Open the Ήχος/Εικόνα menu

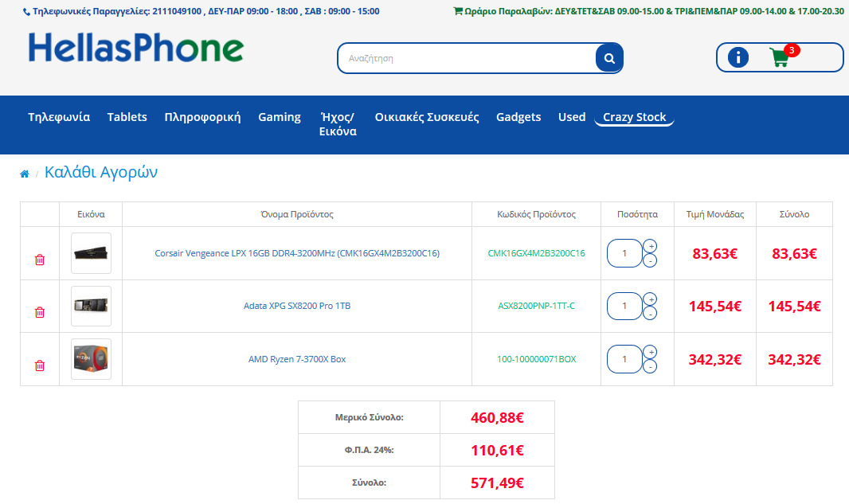(338, 124)
